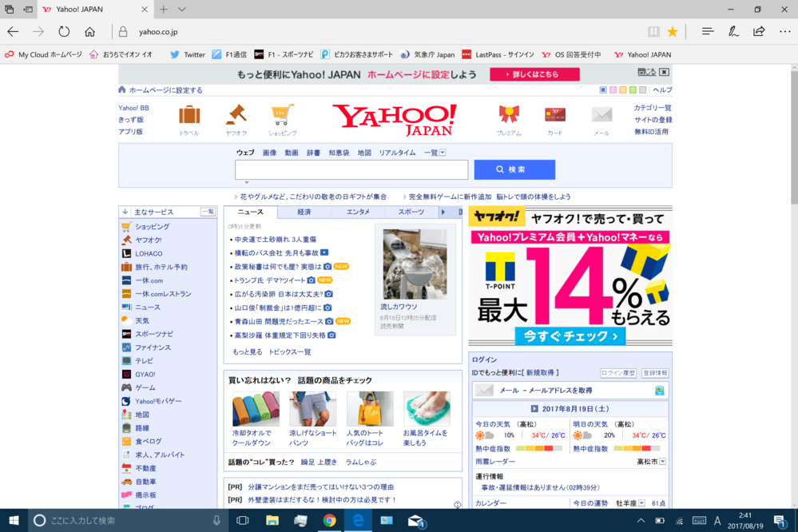Click the 冷却タオル product thumbnail
The image size is (798, 532).
[x=256, y=409]
